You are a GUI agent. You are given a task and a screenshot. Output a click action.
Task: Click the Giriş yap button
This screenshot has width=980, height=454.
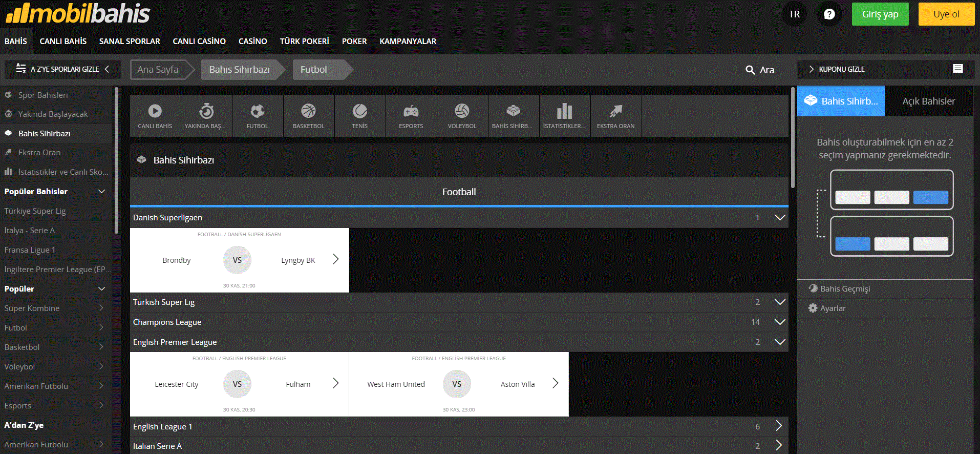click(880, 14)
